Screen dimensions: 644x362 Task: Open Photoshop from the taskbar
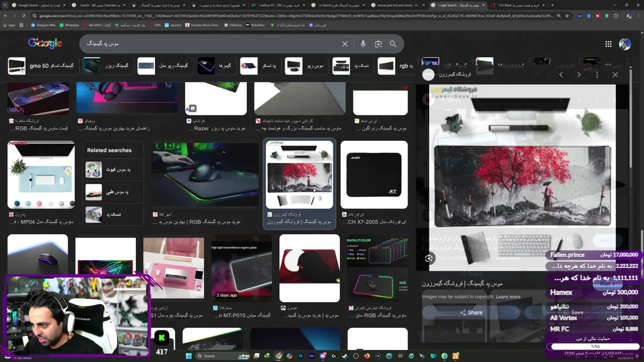[x=301, y=356]
